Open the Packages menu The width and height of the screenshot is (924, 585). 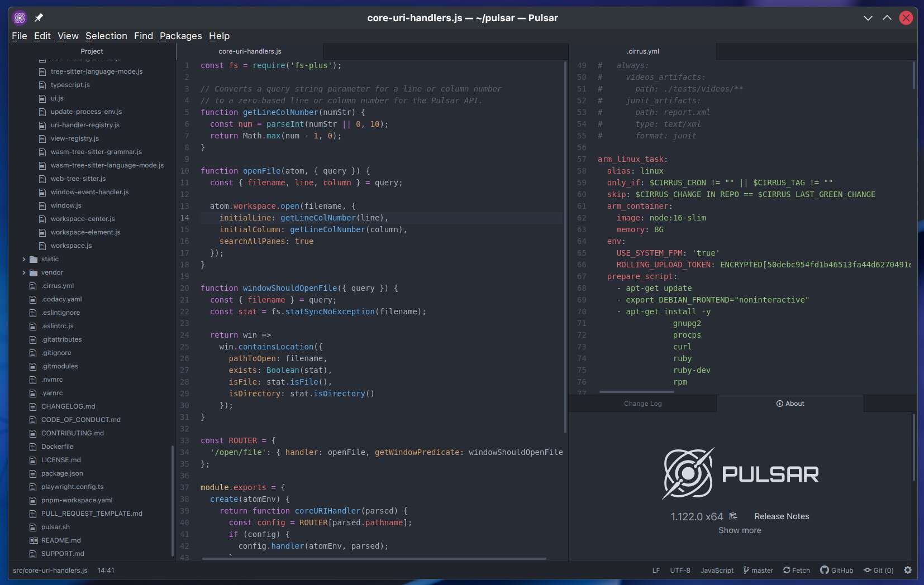coord(180,36)
